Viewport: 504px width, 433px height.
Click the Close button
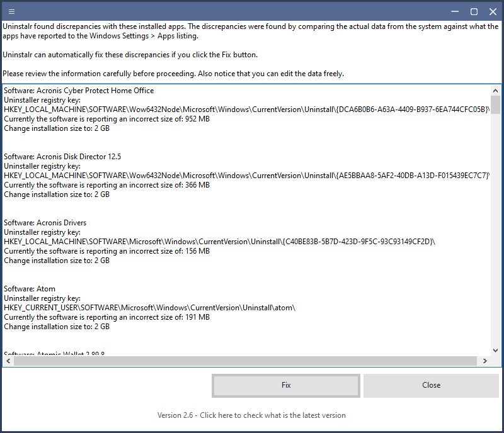click(431, 385)
